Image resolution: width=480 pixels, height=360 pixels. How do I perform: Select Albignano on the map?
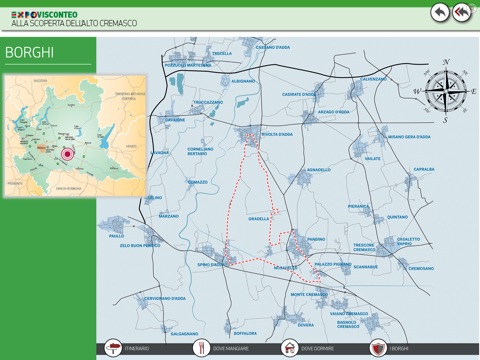click(x=243, y=81)
